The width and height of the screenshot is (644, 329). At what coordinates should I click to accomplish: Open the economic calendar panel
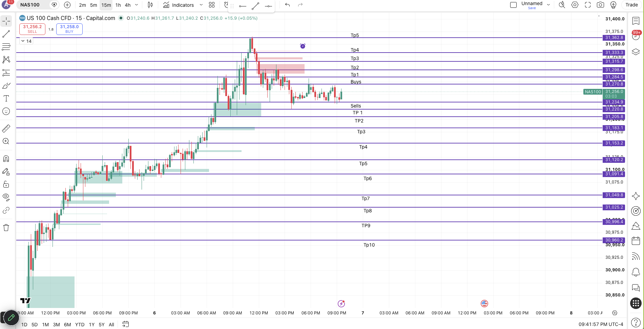pyautogui.click(x=636, y=241)
